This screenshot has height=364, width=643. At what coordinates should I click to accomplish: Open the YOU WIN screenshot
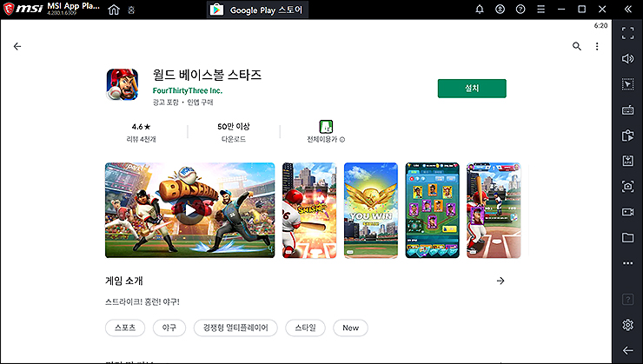pyautogui.click(x=371, y=210)
